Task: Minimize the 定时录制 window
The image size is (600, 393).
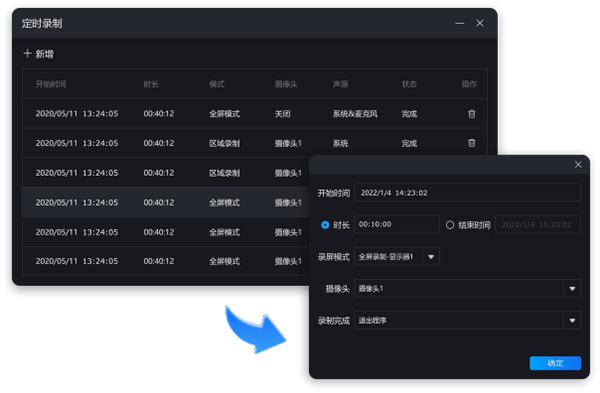Action: [x=460, y=23]
